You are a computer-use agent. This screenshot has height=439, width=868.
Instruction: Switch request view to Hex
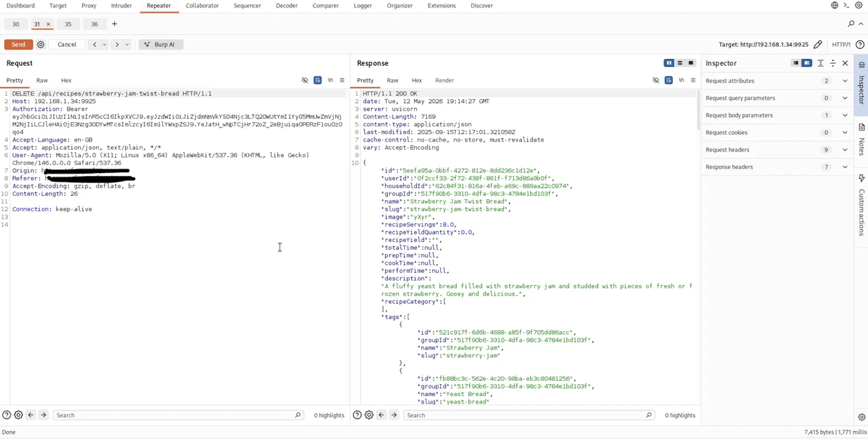coord(66,80)
